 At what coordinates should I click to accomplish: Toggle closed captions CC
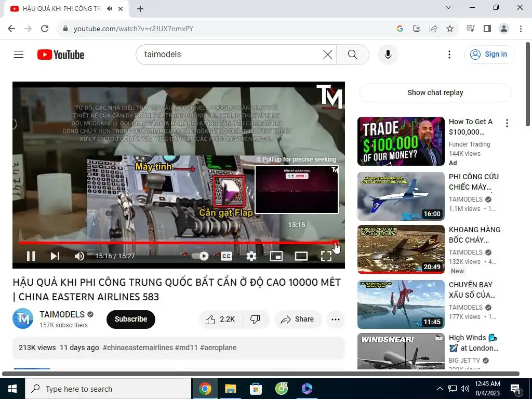tap(227, 256)
